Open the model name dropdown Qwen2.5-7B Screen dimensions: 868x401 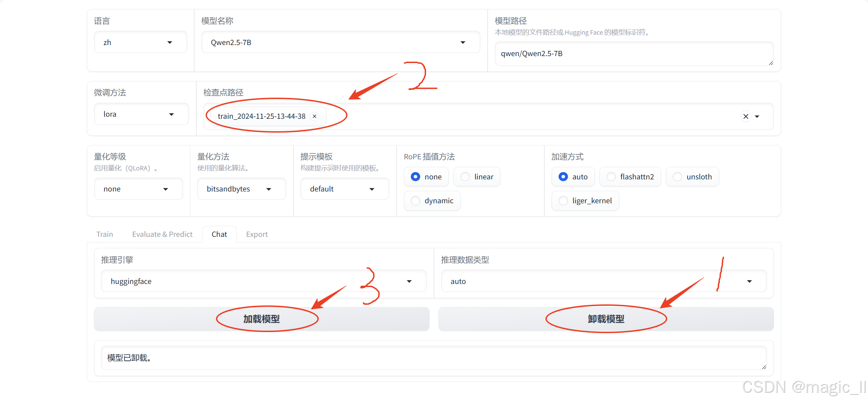coord(341,42)
